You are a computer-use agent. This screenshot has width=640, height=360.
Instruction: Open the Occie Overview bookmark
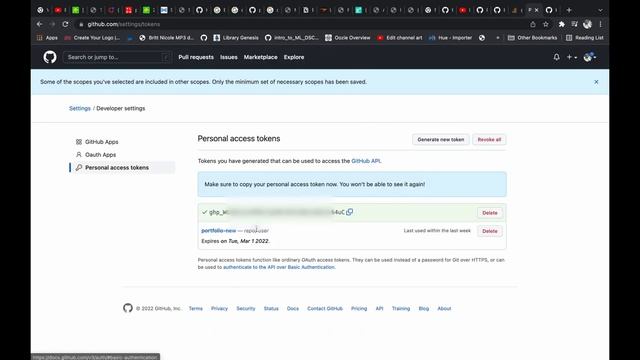[348, 38]
